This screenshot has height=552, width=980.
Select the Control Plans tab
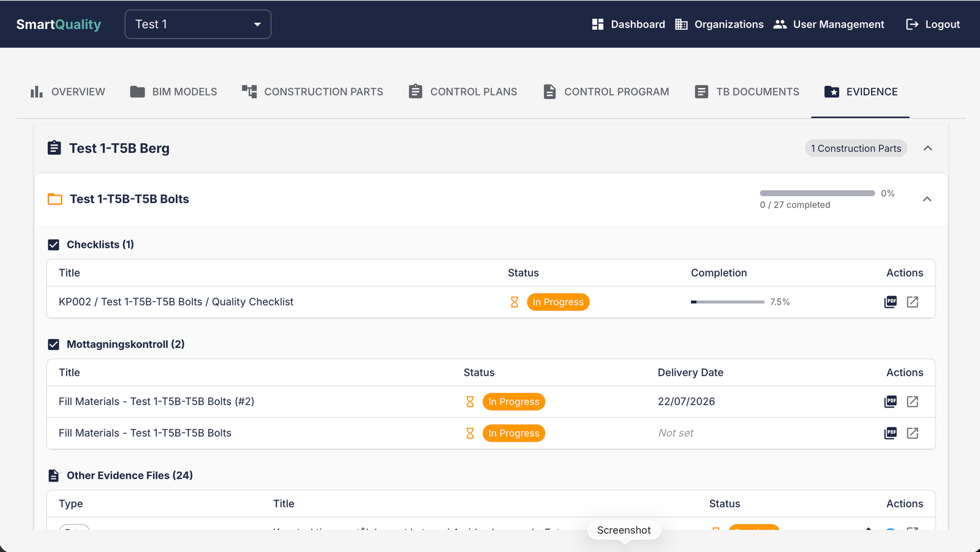463,92
